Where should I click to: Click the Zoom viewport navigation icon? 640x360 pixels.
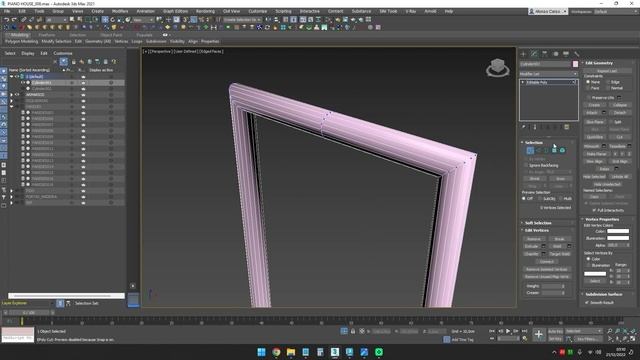tap(609, 331)
